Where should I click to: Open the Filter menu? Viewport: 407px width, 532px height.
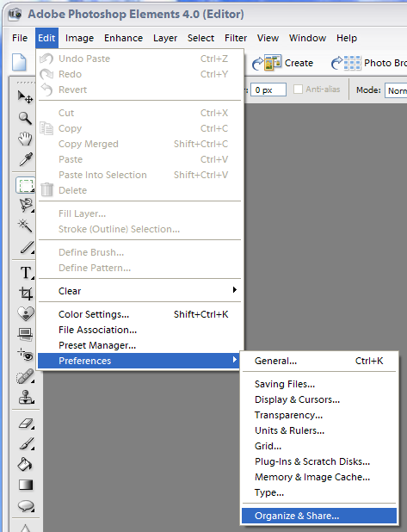point(236,38)
